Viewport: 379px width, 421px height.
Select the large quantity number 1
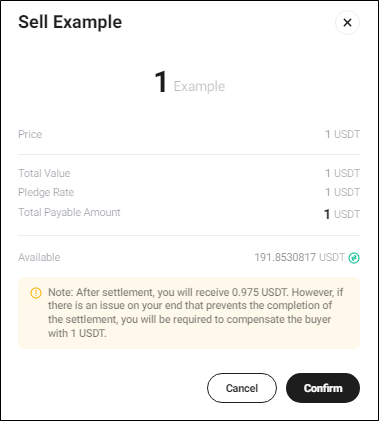[161, 82]
